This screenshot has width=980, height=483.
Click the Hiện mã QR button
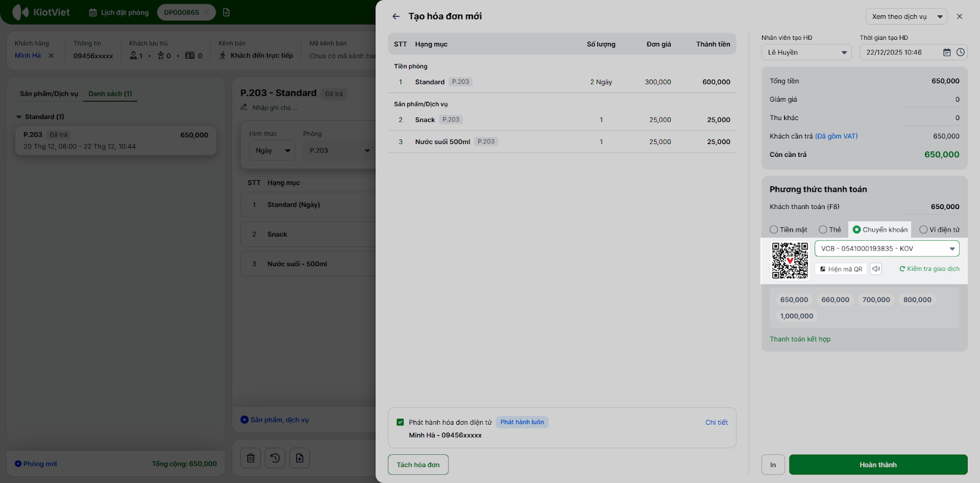841,269
